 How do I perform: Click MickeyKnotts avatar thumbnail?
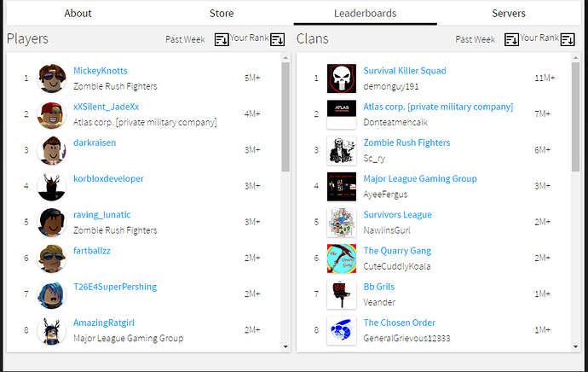pyautogui.click(x=52, y=78)
